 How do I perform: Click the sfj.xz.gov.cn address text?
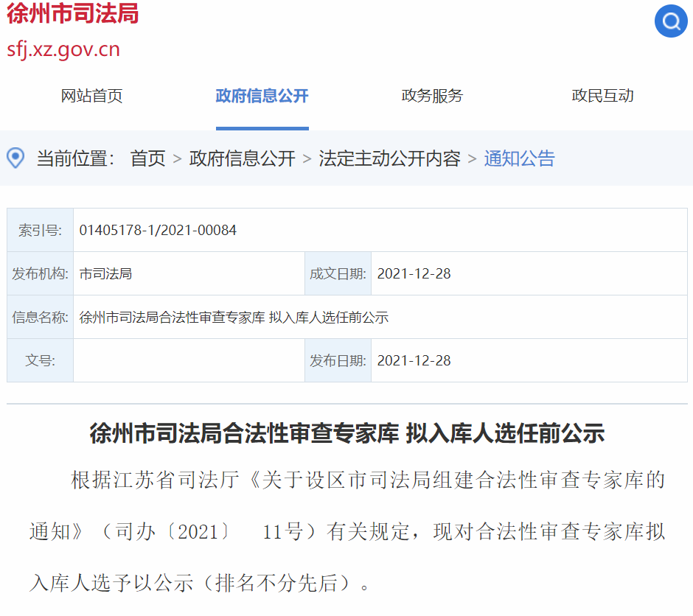click(63, 49)
